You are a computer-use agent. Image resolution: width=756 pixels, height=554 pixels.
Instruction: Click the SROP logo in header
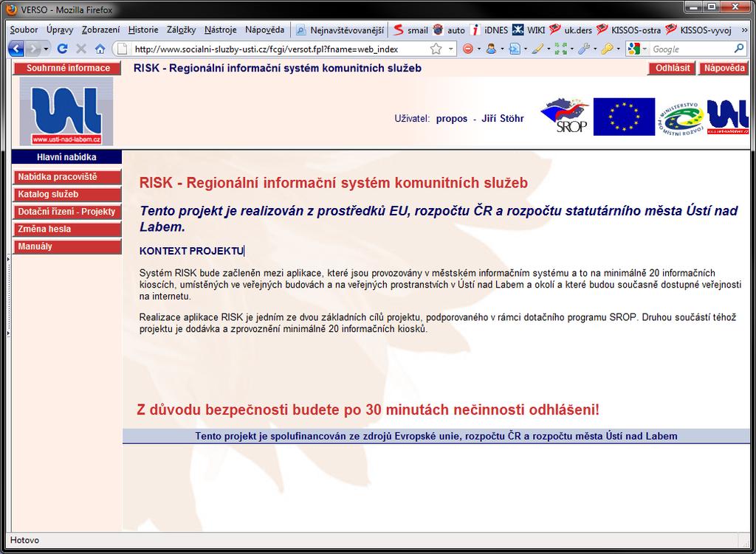click(x=565, y=116)
